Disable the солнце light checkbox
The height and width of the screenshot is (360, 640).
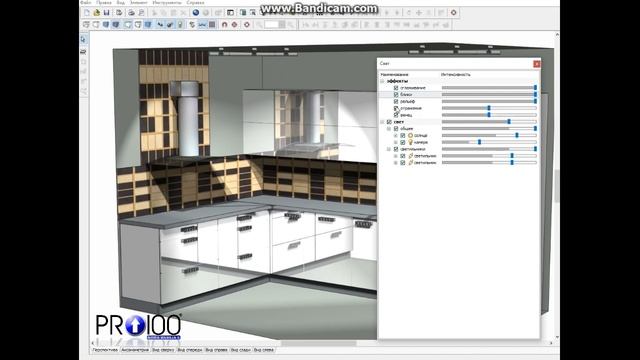(x=403, y=136)
